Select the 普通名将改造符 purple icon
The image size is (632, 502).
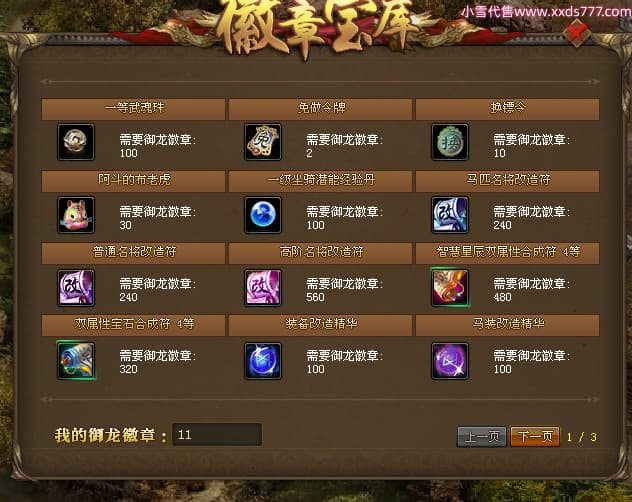pyautogui.click(x=76, y=287)
